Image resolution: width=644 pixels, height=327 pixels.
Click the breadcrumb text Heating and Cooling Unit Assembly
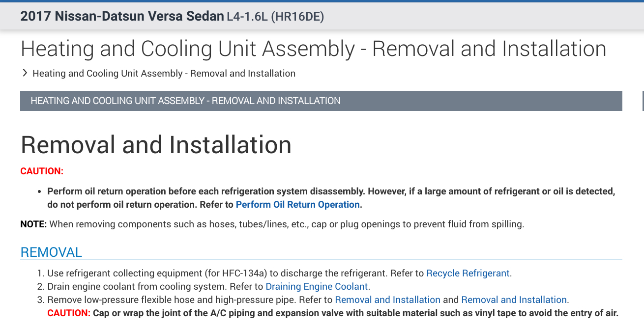(164, 74)
